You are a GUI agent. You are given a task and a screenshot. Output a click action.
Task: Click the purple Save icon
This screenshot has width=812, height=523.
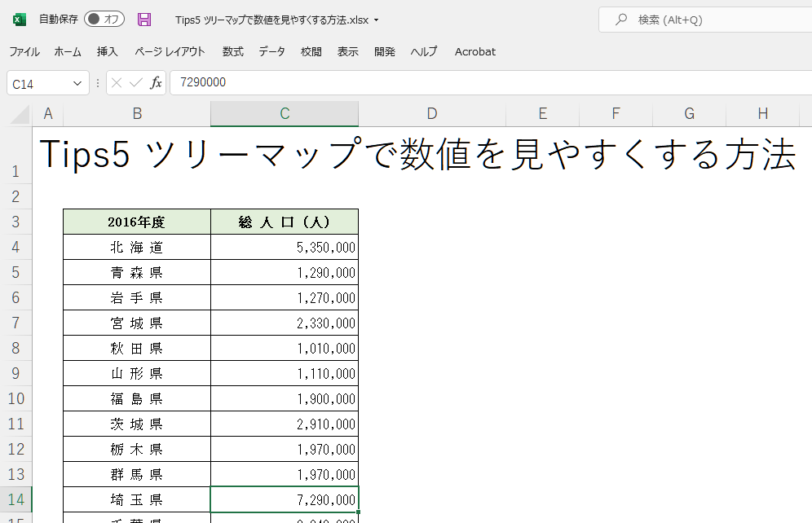[x=144, y=20]
